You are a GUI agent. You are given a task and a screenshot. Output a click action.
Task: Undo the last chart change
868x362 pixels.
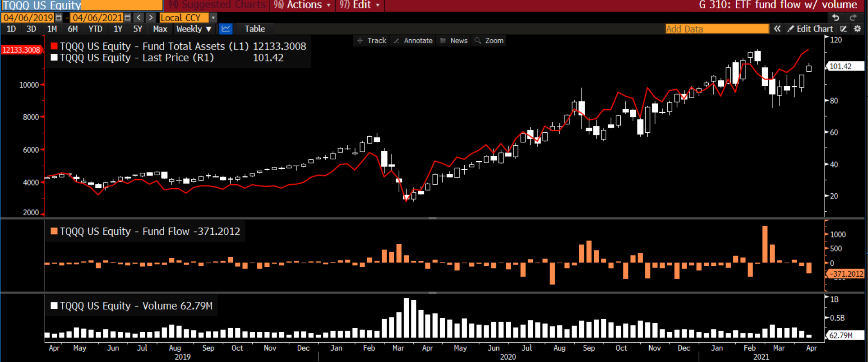pos(836,18)
